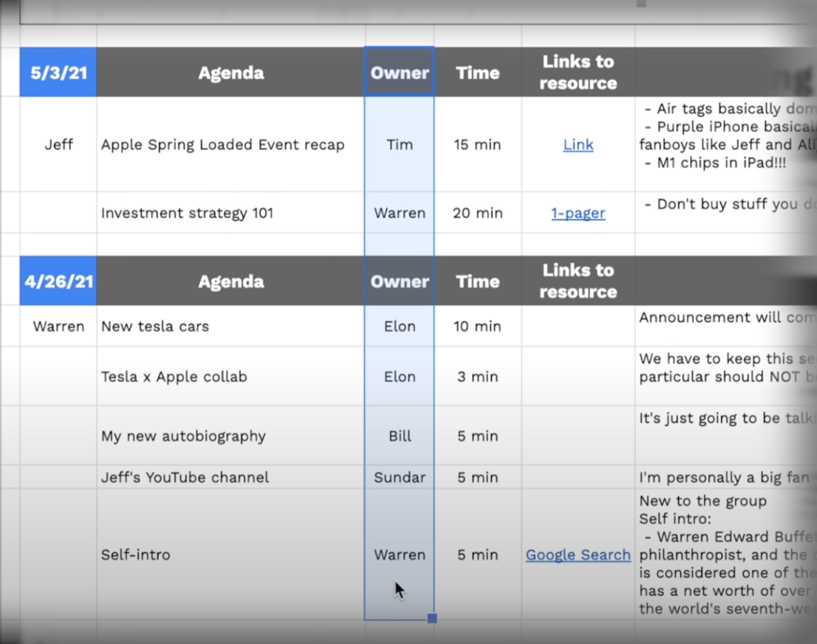Click 'Links to resource' header in 5/3/21 table
The image size is (817, 644).
[578, 72]
